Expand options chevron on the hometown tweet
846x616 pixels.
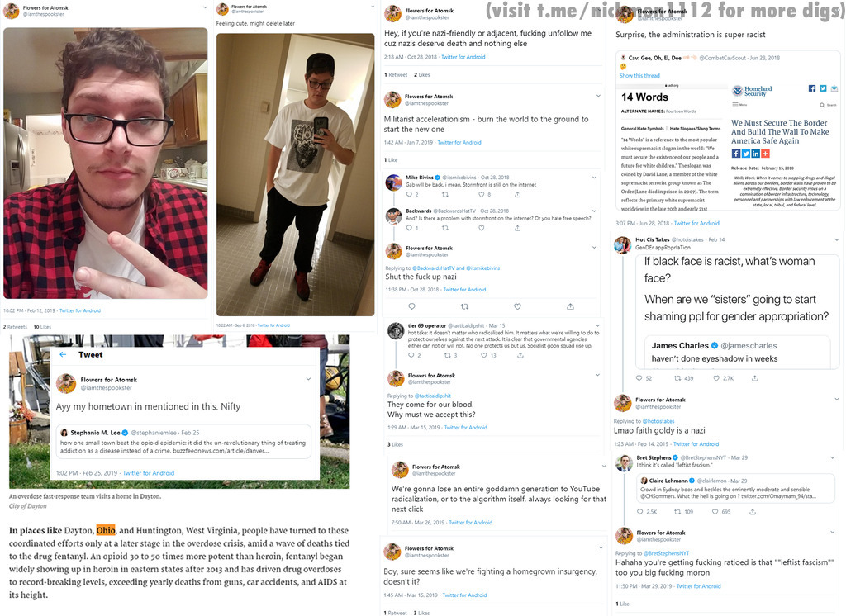308,379
